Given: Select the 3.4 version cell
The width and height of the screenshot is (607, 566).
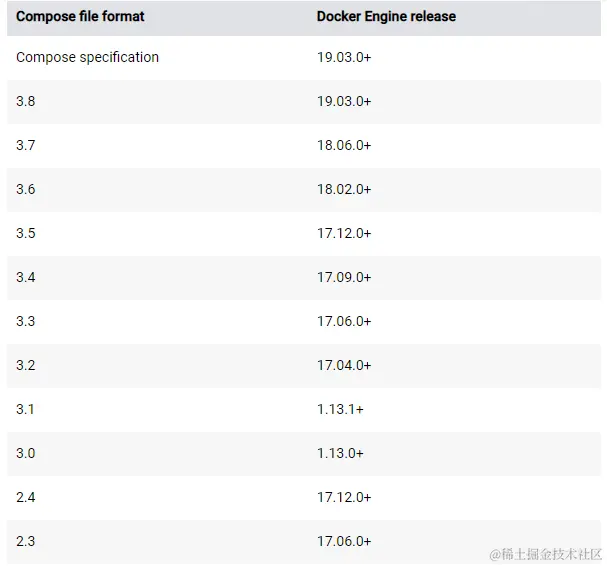Looking at the screenshot, I should coord(26,277).
